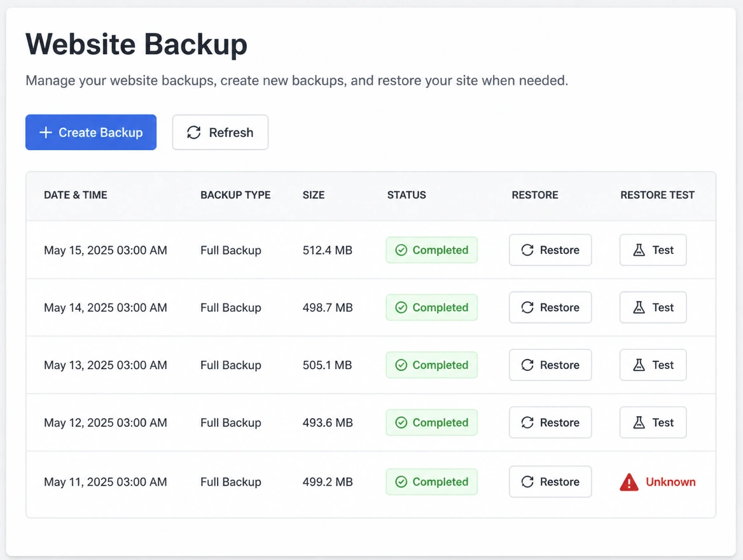Click the Website Backup page heading
This screenshot has height=560, width=743.
click(137, 44)
